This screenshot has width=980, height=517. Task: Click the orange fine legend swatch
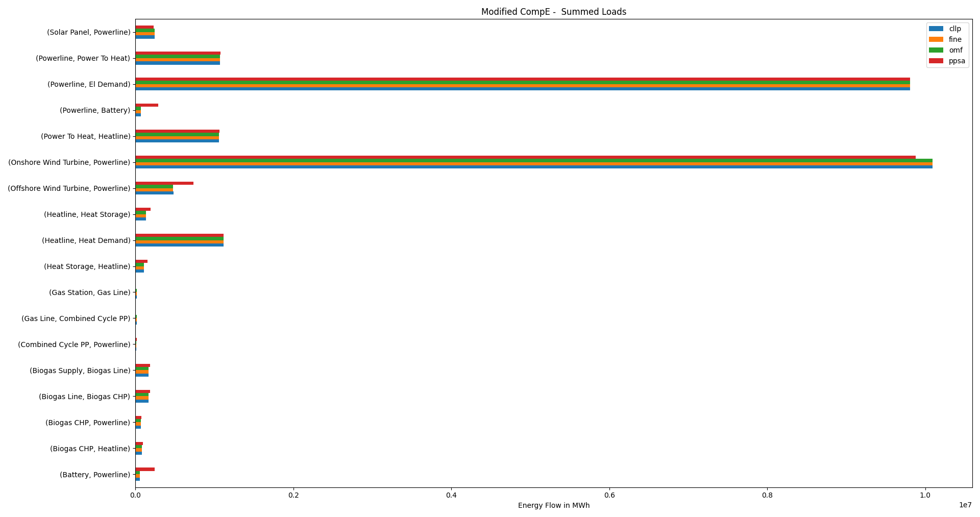pos(936,39)
